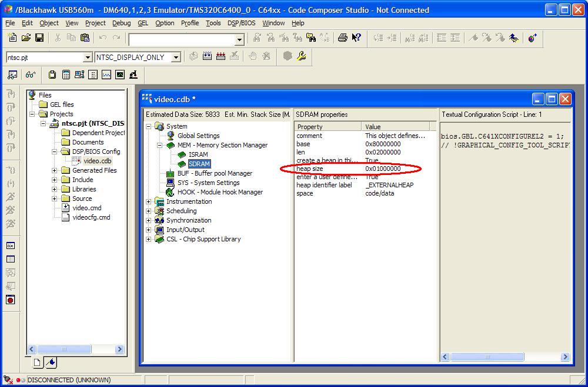Select the SDRAM memory segment
588x387 pixels.
click(x=199, y=164)
